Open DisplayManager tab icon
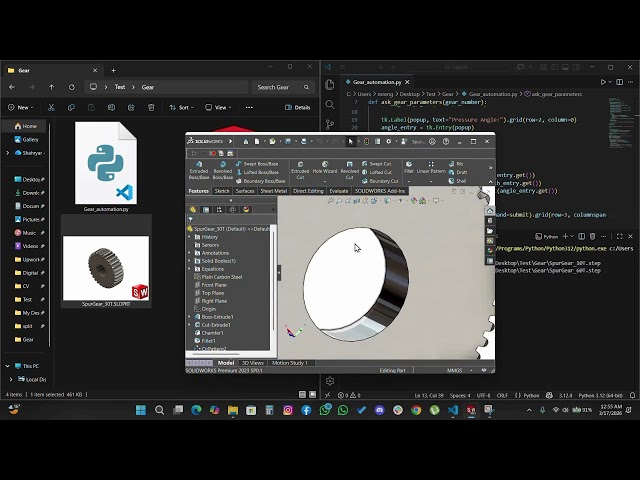The image size is (640, 480). coord(246,209)
